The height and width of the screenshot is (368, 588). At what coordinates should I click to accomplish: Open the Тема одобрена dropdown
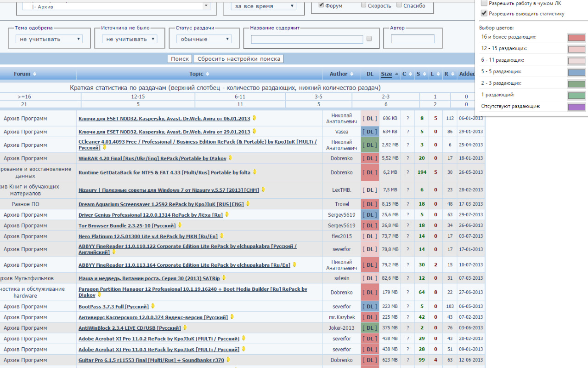pos(49,39)
